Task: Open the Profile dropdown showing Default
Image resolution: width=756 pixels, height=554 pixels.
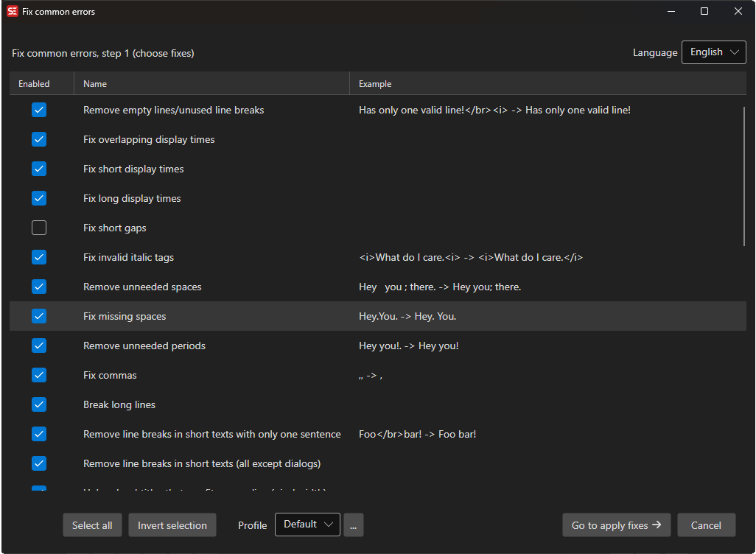Action: 307,525
